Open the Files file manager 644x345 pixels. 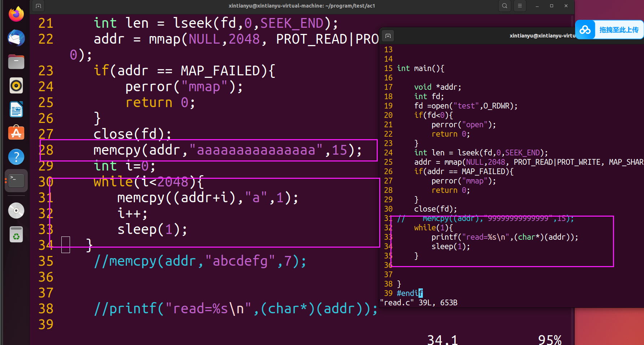[16, 62]
